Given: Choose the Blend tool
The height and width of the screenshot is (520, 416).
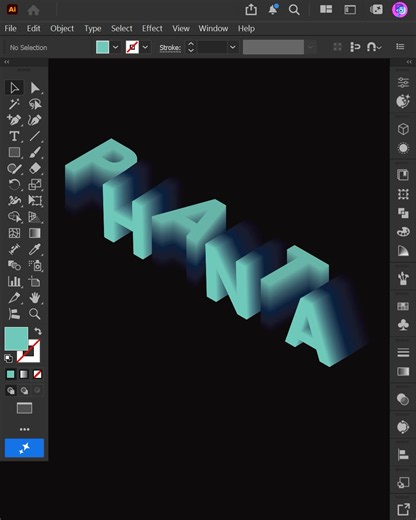Looking at the screenshot, I should (x=14, y=265).
